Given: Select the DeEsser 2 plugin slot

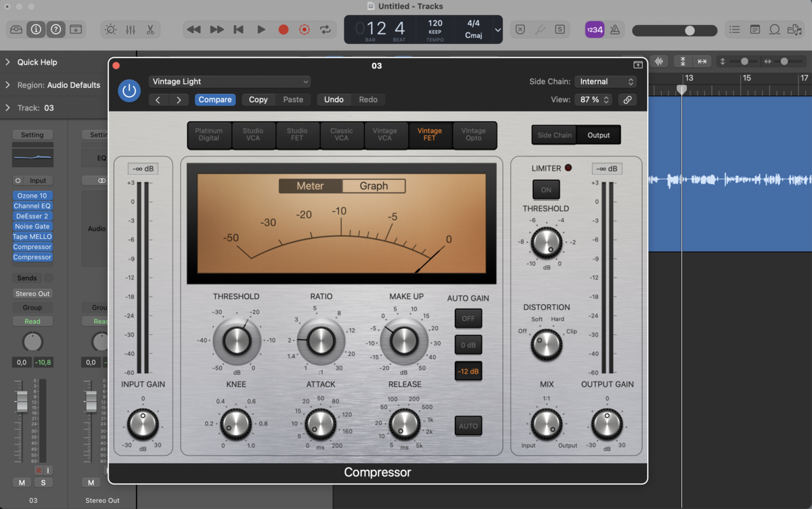Looking at the screenshot, I should point(32,216).
